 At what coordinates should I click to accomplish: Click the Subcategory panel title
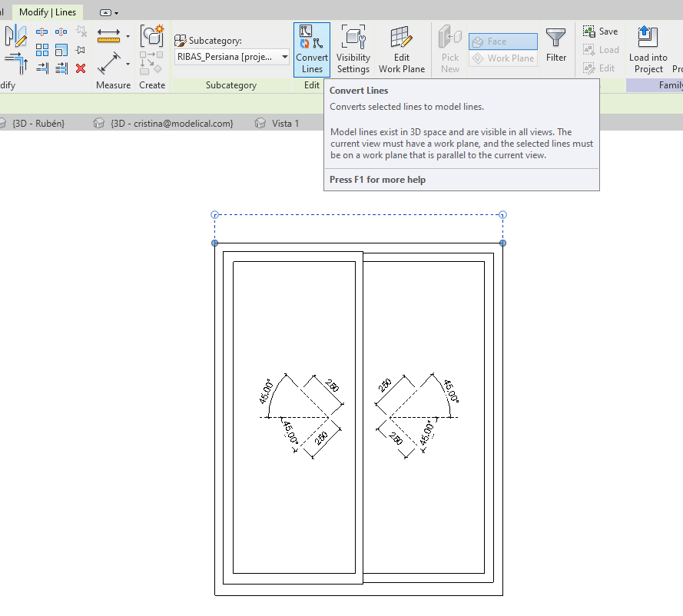click(230, 85)
